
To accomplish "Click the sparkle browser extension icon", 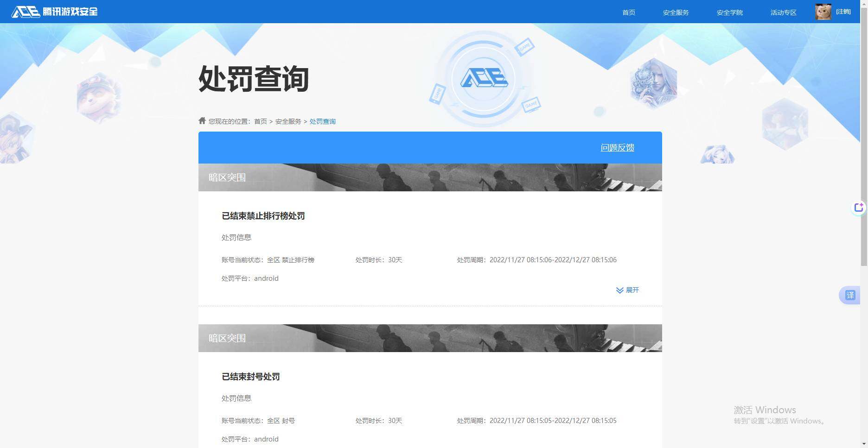I will click(x=859, y=208).
